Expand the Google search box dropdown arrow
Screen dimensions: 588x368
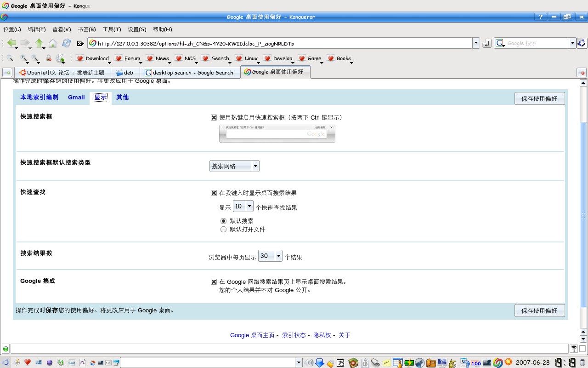(572, 43)
